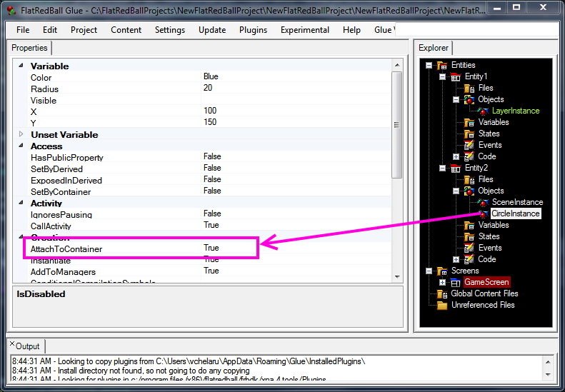The width and height of the screenshot is (565, 392).
Task: Click the SceneInstance object icon
Action: click(484, 202)
